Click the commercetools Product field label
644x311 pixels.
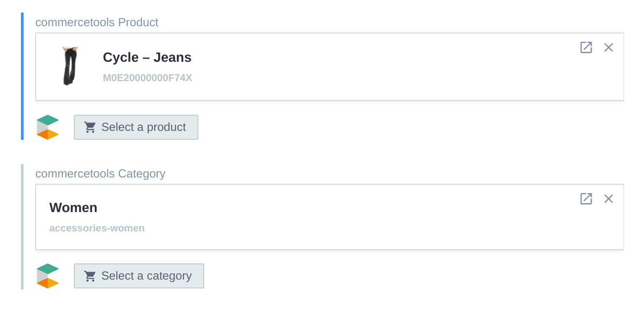(97, 23)
